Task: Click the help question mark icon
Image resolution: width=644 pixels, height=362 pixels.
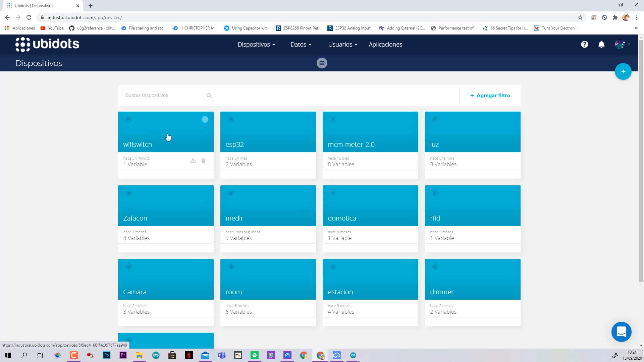Action: coord(584,44)
